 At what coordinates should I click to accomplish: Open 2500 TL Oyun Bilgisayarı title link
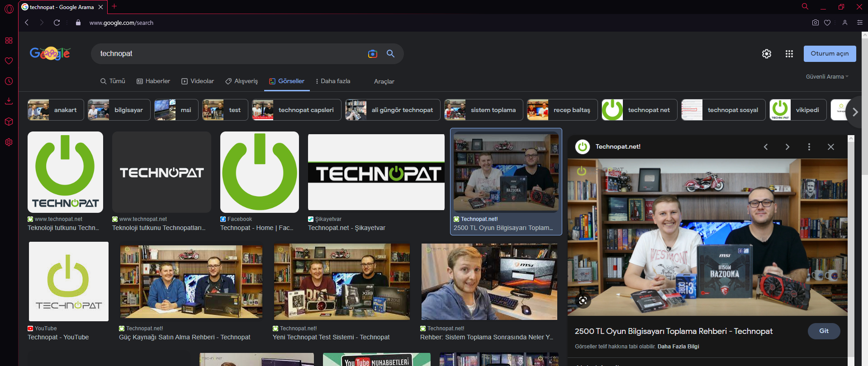coord(674,331)
